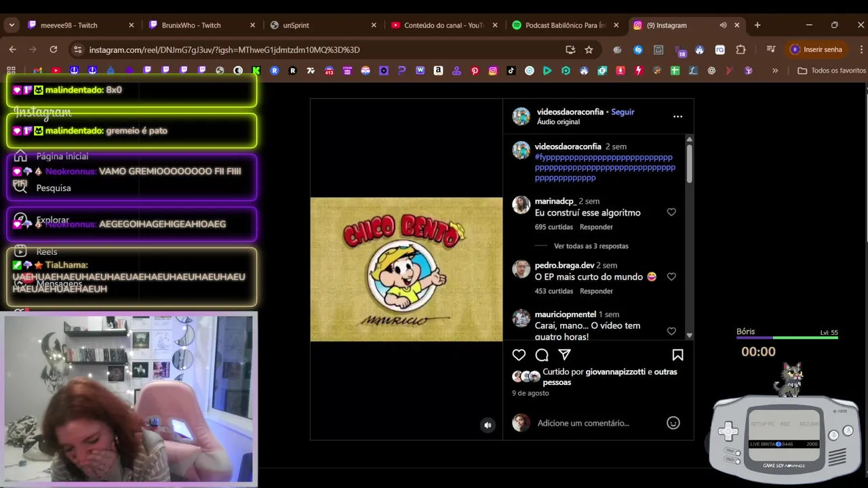Open the emoji picker in the comment box
Viewport: 868px width, 488px height.
point(673,423)
